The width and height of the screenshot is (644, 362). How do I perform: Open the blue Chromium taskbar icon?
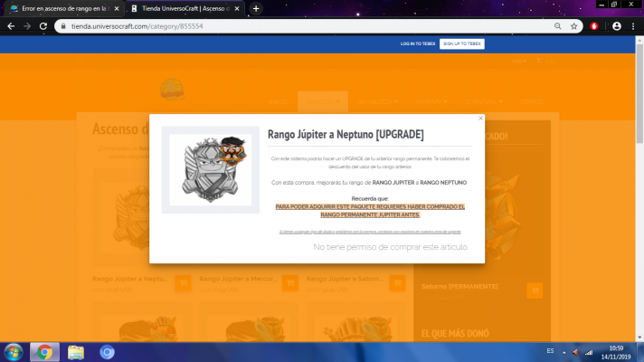coord(108,352)
